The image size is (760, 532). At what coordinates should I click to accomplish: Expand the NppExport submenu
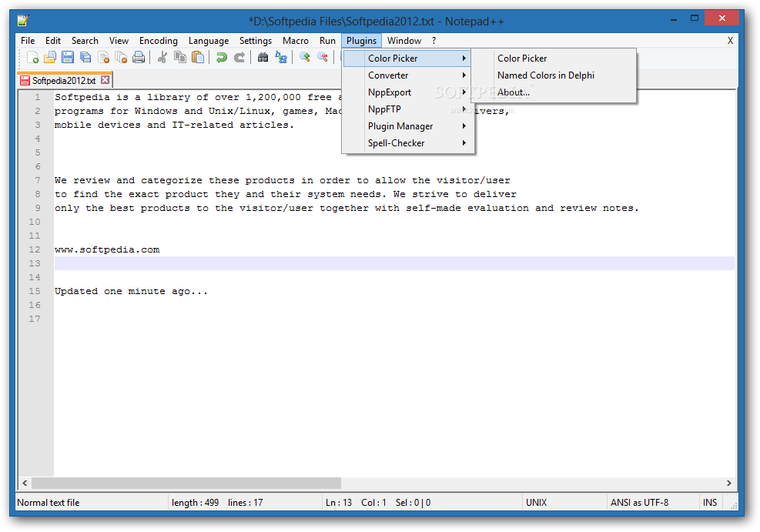tap(407, 92)
